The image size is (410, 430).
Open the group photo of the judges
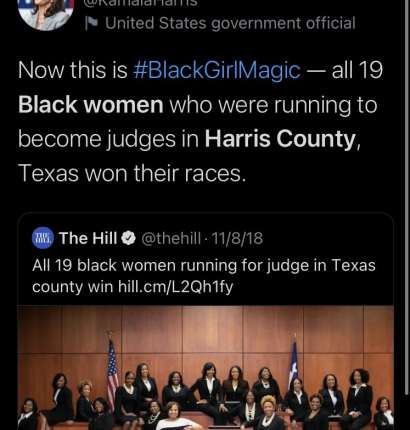205,368
